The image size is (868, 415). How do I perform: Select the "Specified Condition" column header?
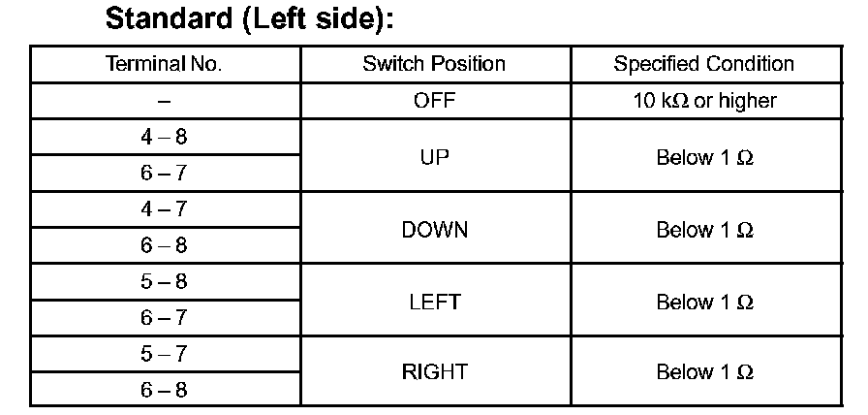click(704, 65)
